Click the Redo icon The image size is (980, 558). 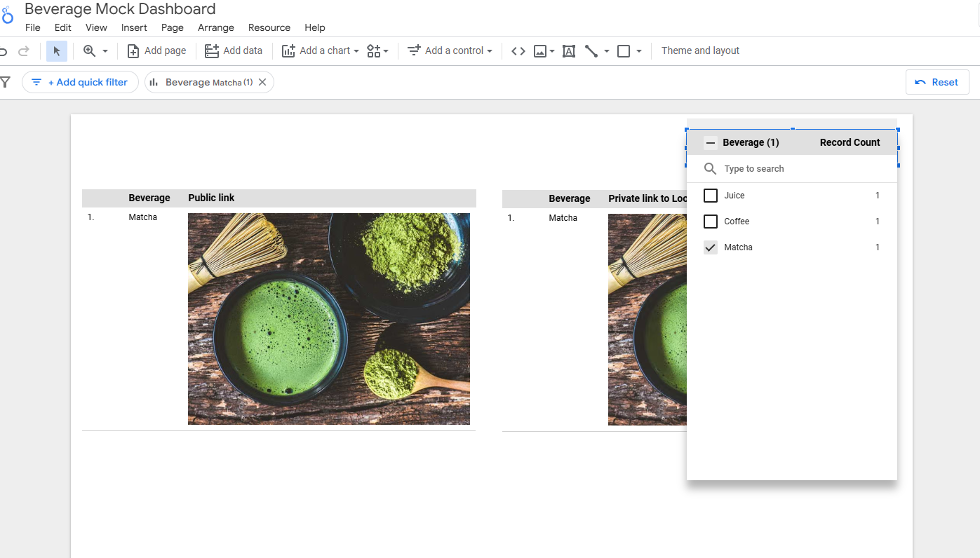(23, 50)
